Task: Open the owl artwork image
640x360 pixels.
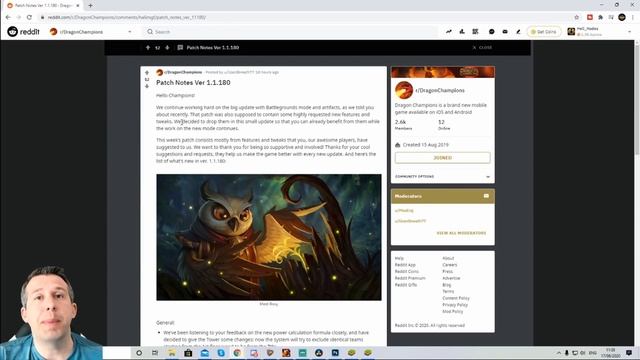Action: pos(269,237)
